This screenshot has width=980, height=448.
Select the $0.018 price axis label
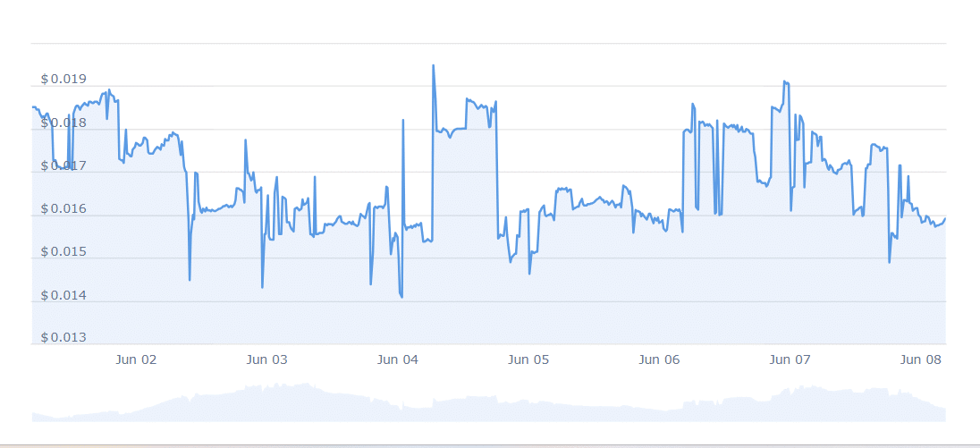click(63, 123)
